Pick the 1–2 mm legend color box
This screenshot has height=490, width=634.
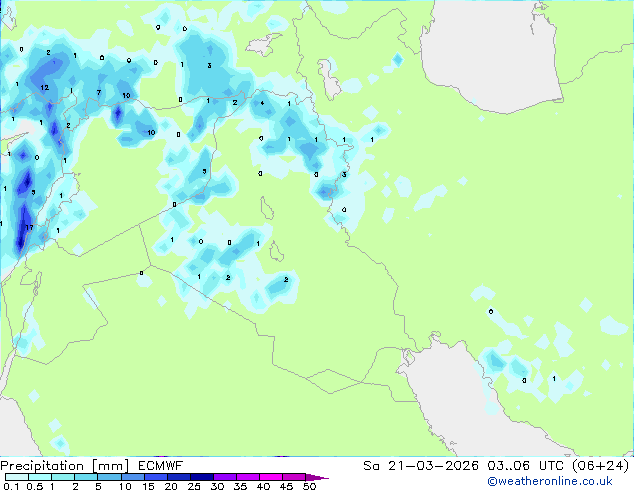point(63,477)
